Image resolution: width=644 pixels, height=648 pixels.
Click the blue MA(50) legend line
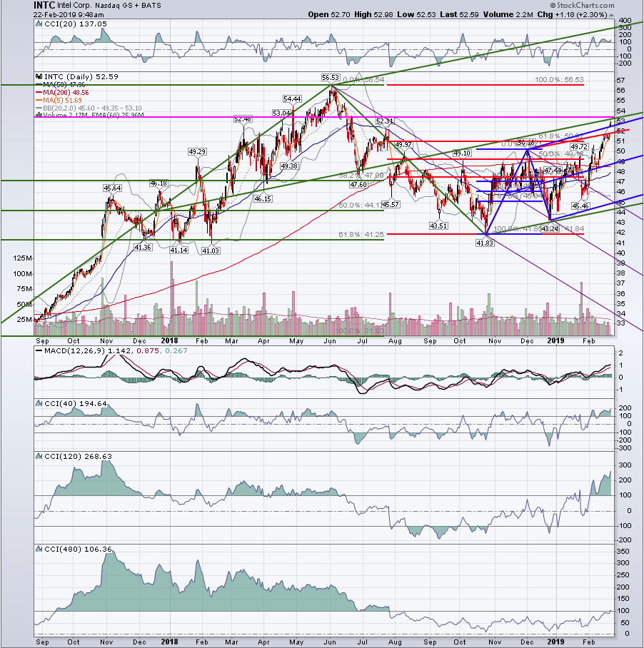pyautogui.click(x=39, y=84)
